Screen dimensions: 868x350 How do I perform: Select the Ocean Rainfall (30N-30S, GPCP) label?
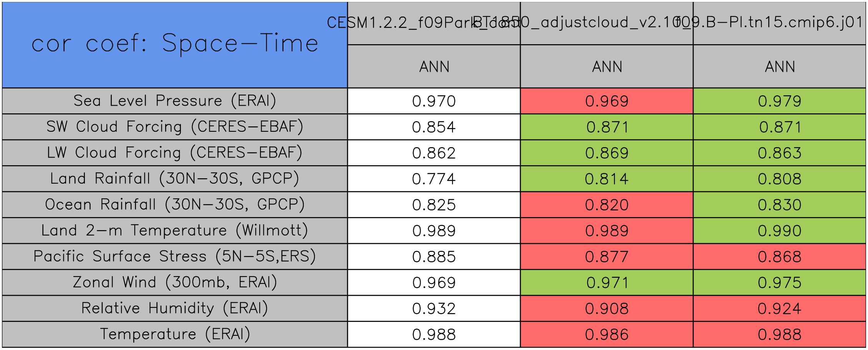[x=175, y=204]
